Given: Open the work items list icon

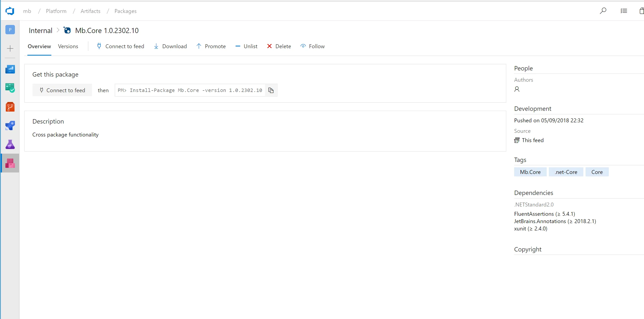Looking at the screenshot, I should click(x=623, y=11).
